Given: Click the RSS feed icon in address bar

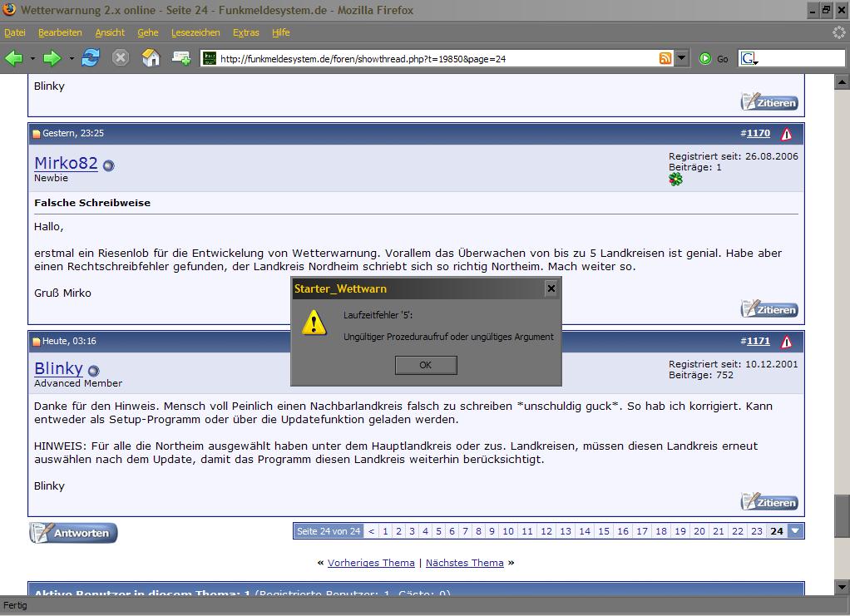Looking at the screenshot, I should pyautogui.click(x=665, y=58).
